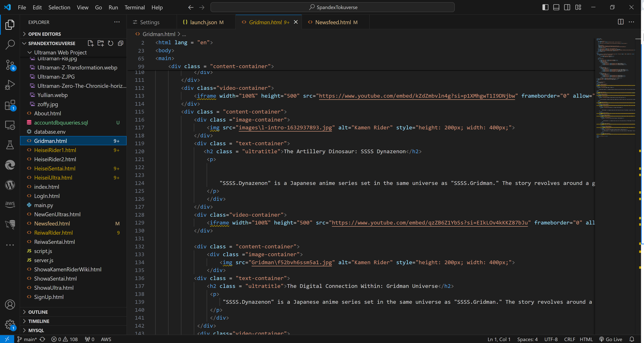
Task: Open the youtube kZdZmbvln4g embed link
Action: pos(417,96)
